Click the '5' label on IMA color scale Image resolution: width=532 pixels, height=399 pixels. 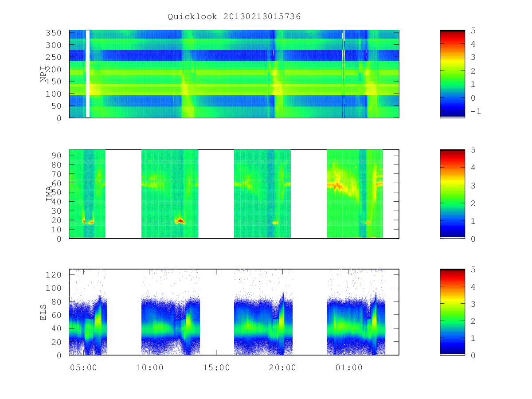(473, 150)
